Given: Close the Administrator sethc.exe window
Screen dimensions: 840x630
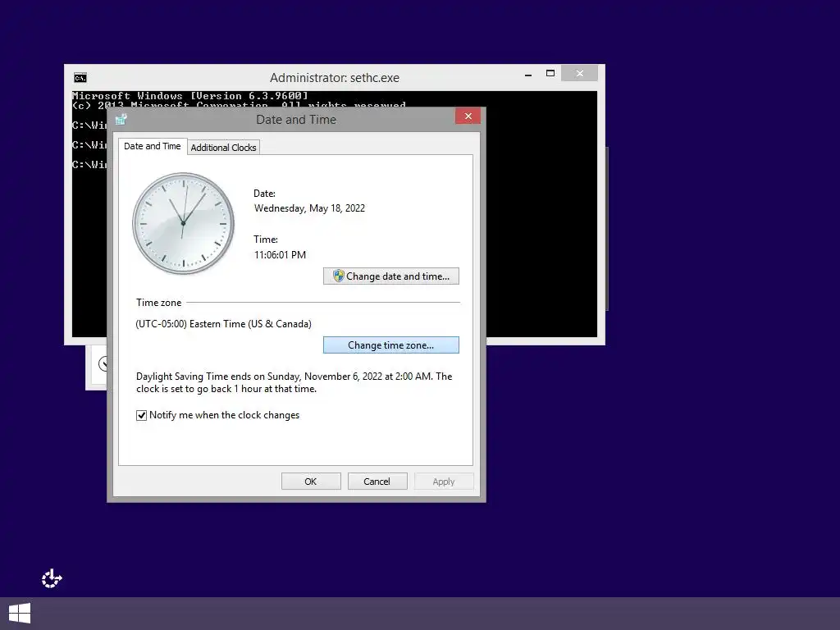Looking at the screenshot, I should (580, 73).
